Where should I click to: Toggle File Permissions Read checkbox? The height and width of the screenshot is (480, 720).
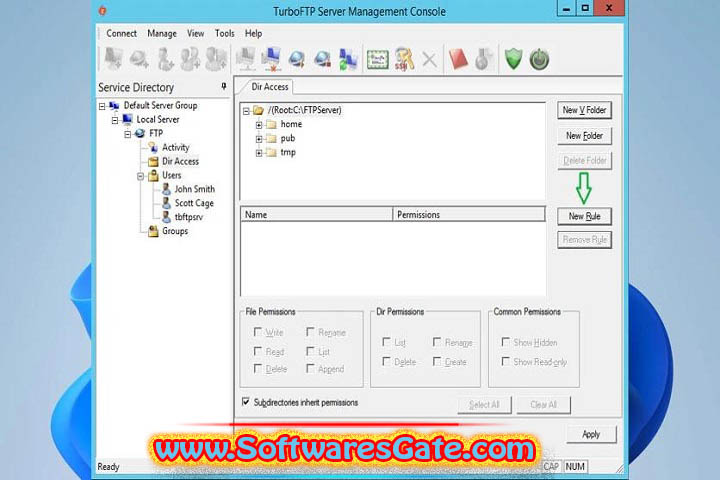click(x=258, y=351)
